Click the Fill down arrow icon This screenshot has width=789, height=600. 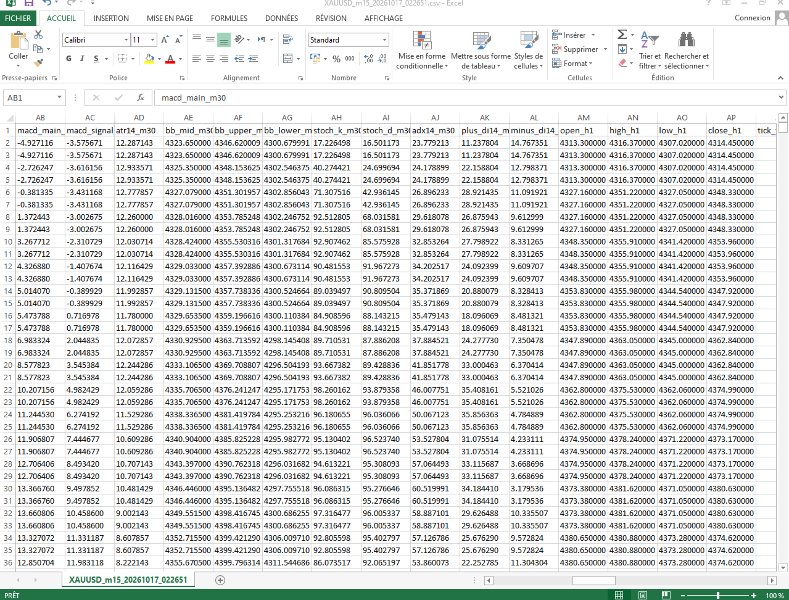click(622, 49)
